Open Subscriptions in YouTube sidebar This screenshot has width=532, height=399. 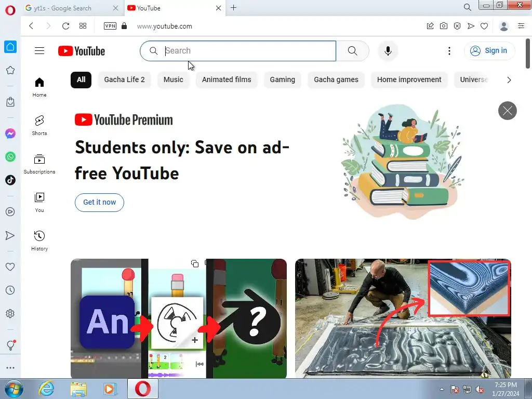pos(39,164)
